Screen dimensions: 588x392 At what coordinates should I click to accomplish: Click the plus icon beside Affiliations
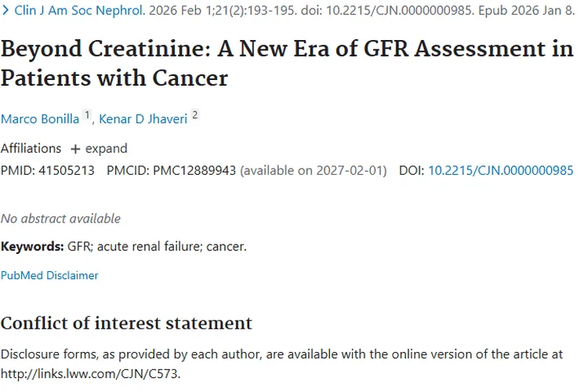tap(75, 149)
